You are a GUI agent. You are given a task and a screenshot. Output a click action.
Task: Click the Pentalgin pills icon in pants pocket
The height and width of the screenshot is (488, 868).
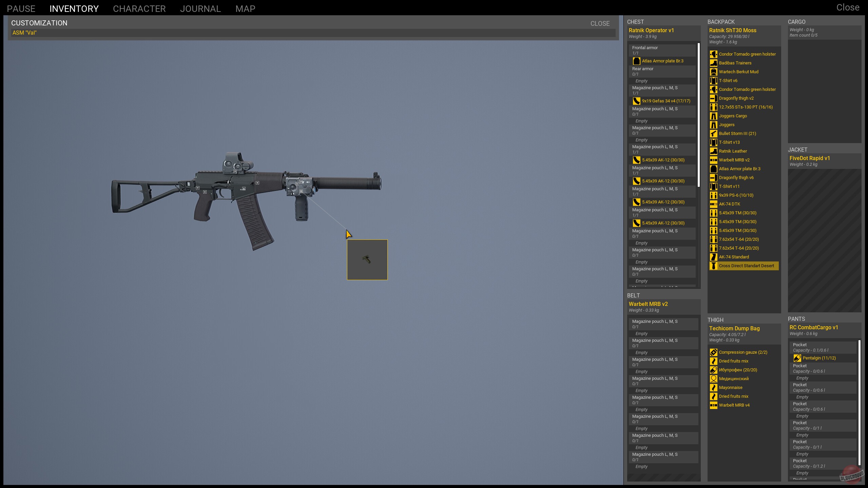797,358
